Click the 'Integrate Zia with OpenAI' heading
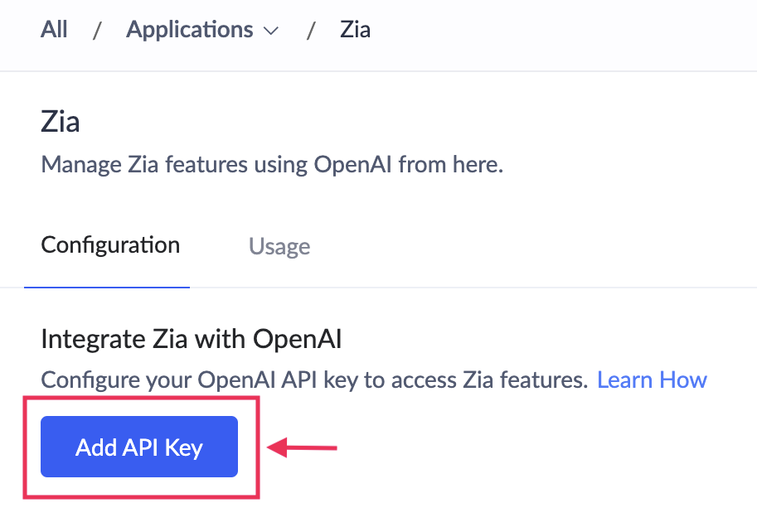Viewport: 757px width, 532px height. point(192,339)
